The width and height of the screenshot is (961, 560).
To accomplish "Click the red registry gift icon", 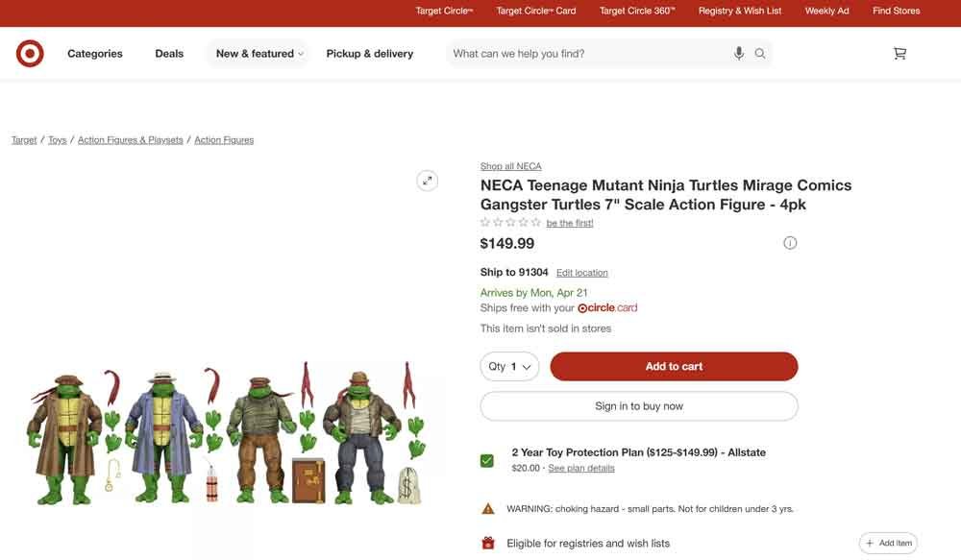I will (485, 541).
